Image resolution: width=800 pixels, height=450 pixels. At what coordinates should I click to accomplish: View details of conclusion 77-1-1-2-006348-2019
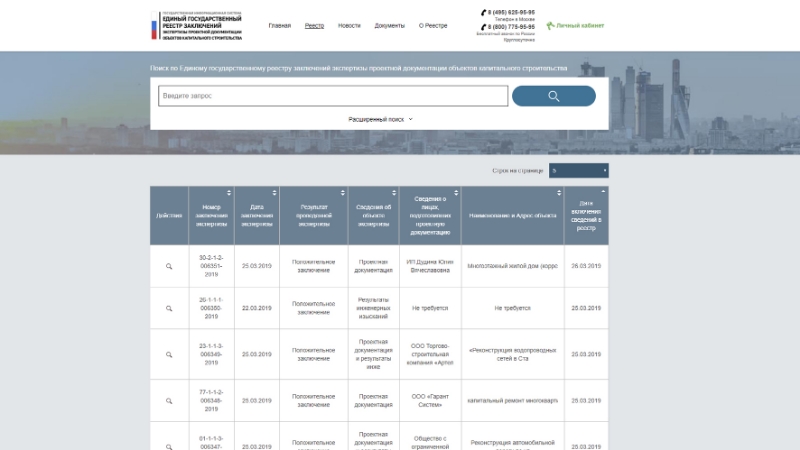[169, 400]
